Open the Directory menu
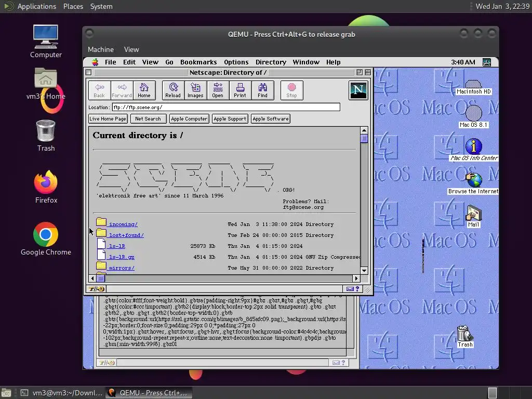Screen dimensions: 532x399 pos(271,62)
